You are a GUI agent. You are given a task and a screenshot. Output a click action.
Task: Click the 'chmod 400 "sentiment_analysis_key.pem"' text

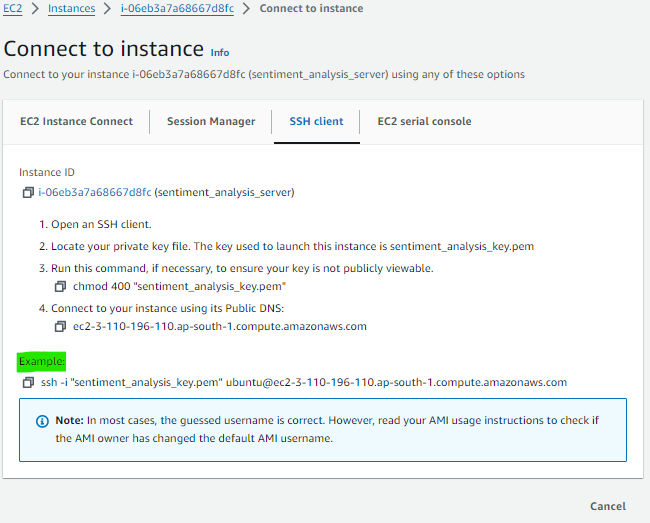click(x=179, y=286)
